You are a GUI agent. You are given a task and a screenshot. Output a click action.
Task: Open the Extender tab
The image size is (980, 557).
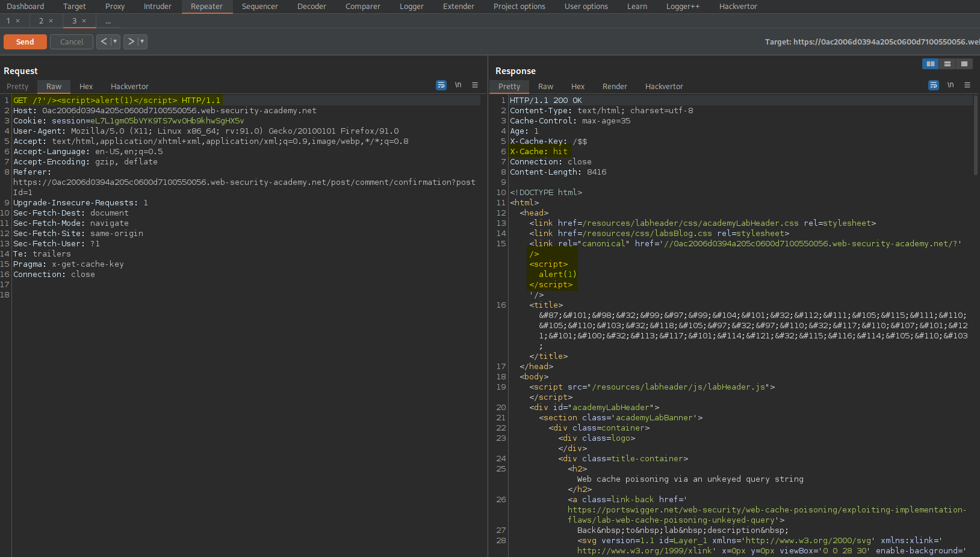pyautogui.click(x=459, y=7)
